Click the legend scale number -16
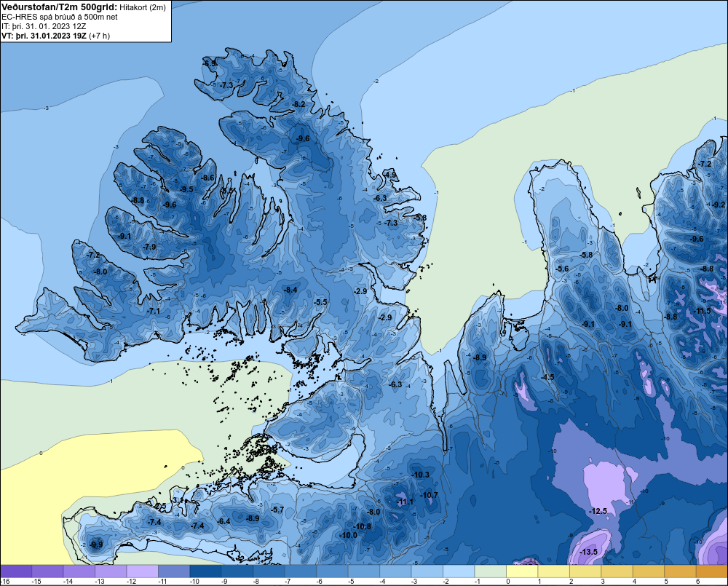The height and width of the screenshot is (586, 728). (4, 582)
